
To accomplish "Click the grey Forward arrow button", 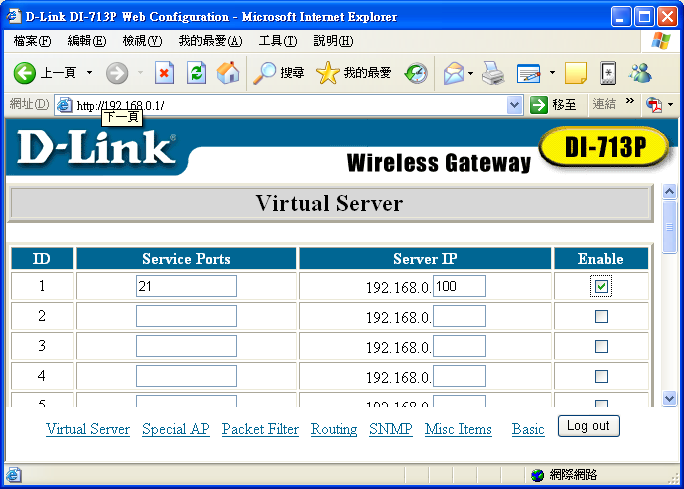I will 117,72.
